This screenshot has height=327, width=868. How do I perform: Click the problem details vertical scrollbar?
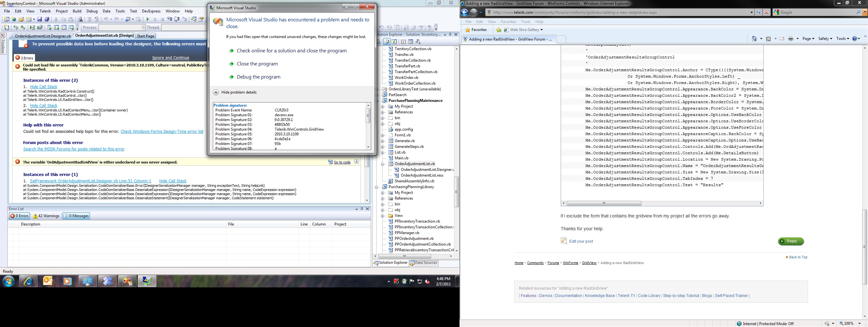coord(368,126)
